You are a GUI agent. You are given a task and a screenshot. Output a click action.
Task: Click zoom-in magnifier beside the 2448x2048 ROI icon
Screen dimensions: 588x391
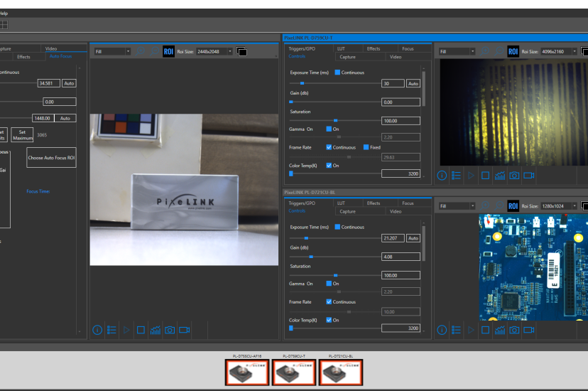tap(140, 51)
